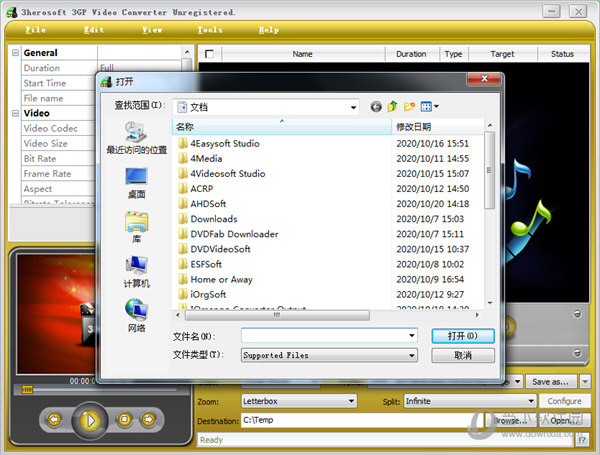Sort by Date Modified (修改日期) column header
Image resolution: width=600 pixels, height=455 pixels.
click(437, 127)
